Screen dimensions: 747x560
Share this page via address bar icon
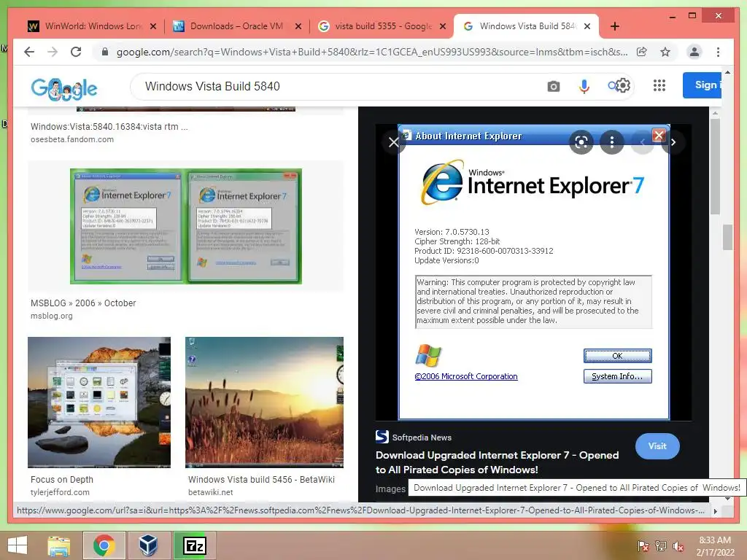642,52
